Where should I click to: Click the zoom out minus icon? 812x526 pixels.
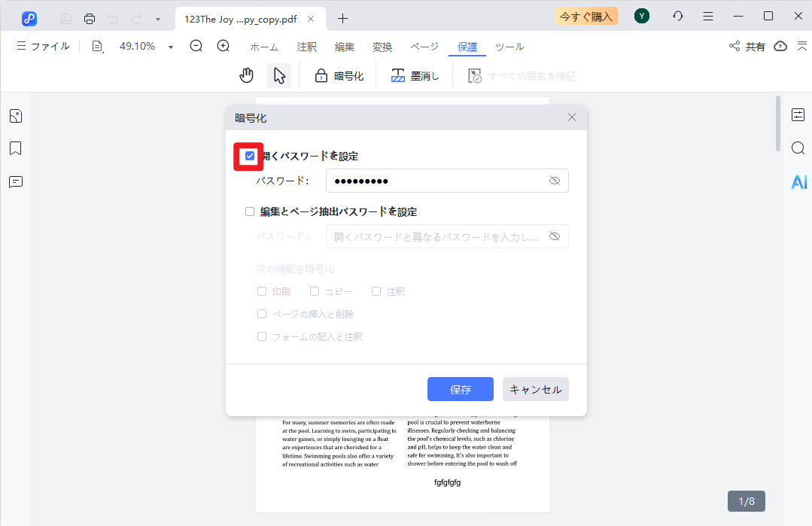196,46
